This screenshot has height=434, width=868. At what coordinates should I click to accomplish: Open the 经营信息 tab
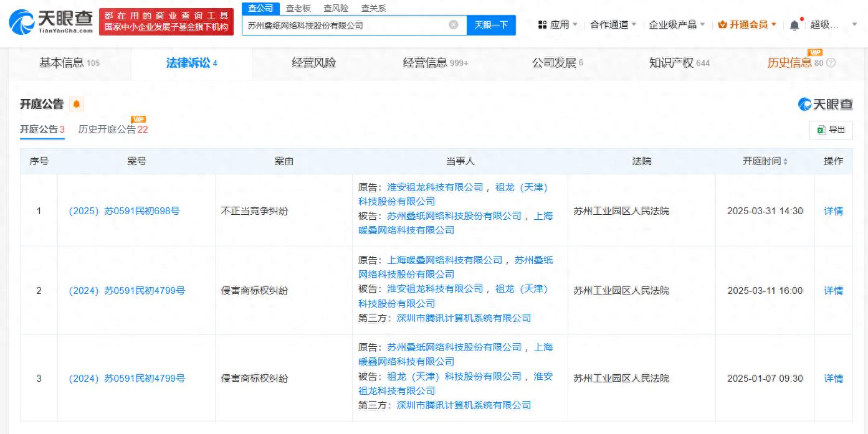click(435, 63)
